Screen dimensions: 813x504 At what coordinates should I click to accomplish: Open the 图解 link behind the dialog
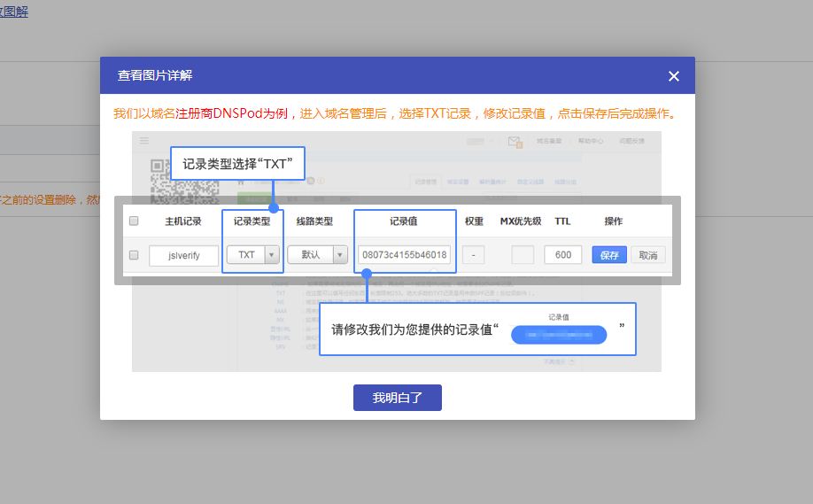click(x=14, y=12)
